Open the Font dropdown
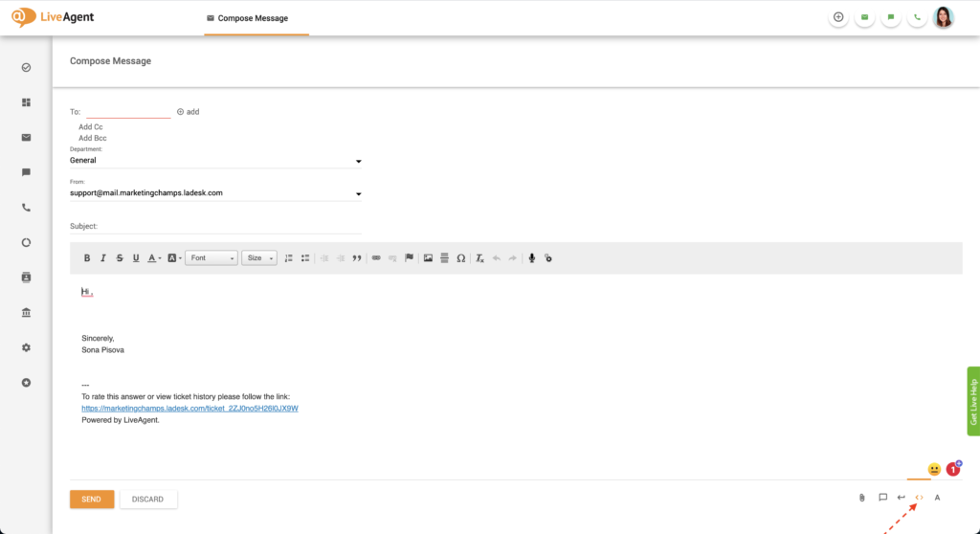The image size is (980, 534). [x=212, y=258]
